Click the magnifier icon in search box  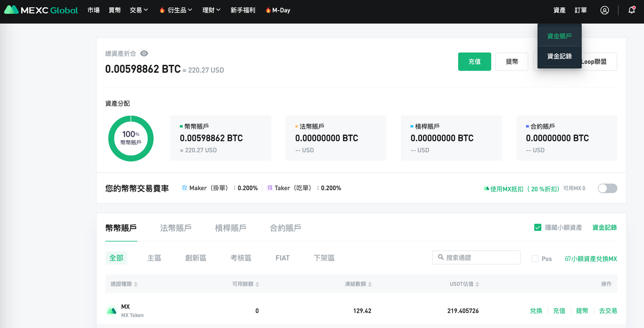pyautogui.click(x=441, y=258)
